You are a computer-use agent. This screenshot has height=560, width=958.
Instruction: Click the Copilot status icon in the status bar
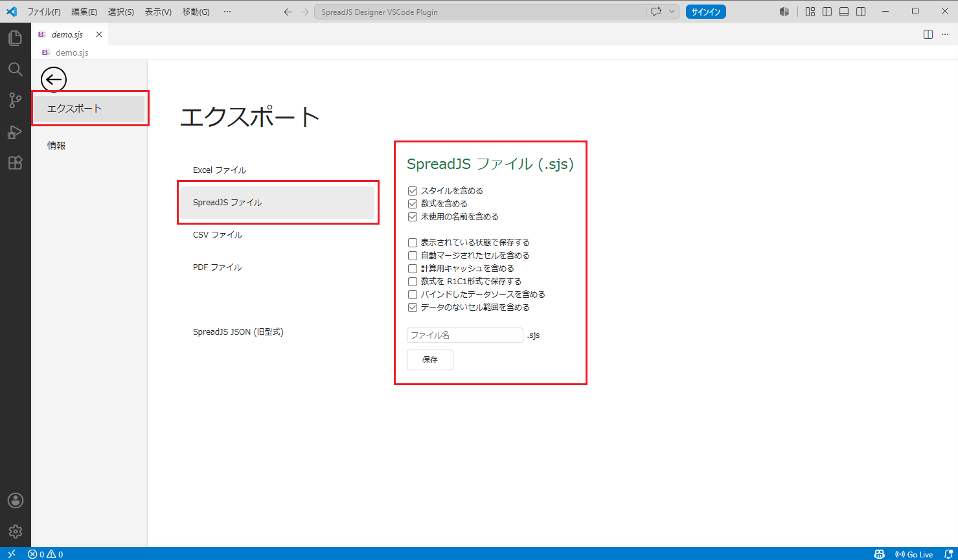click(879, 554)
